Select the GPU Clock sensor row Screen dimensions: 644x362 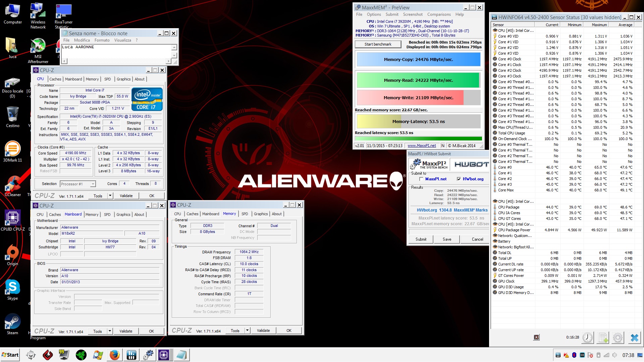[563, 281]
